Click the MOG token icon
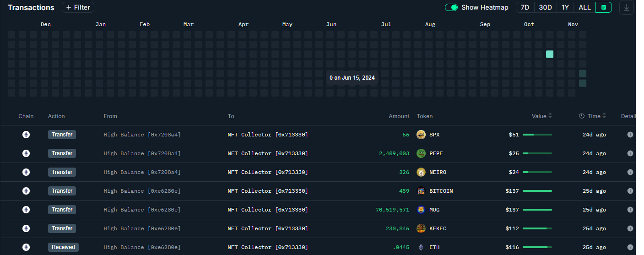The image size is (644, 255). tap(421, 210)
